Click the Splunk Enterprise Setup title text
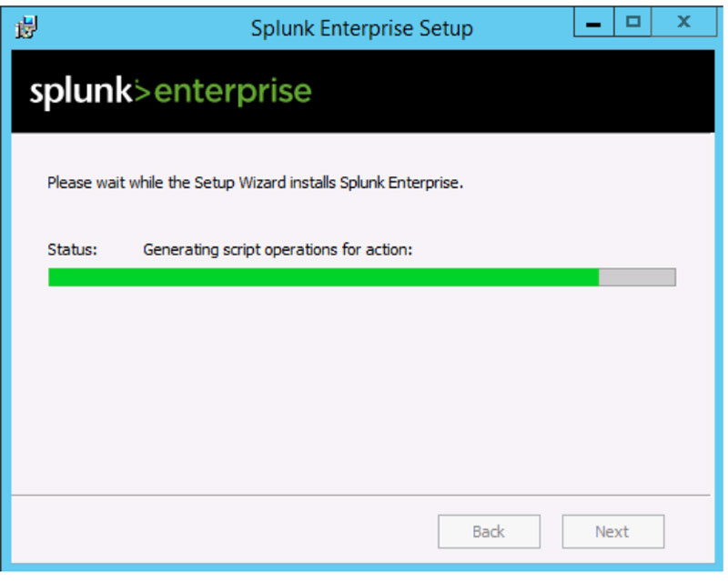 [362, 28]
